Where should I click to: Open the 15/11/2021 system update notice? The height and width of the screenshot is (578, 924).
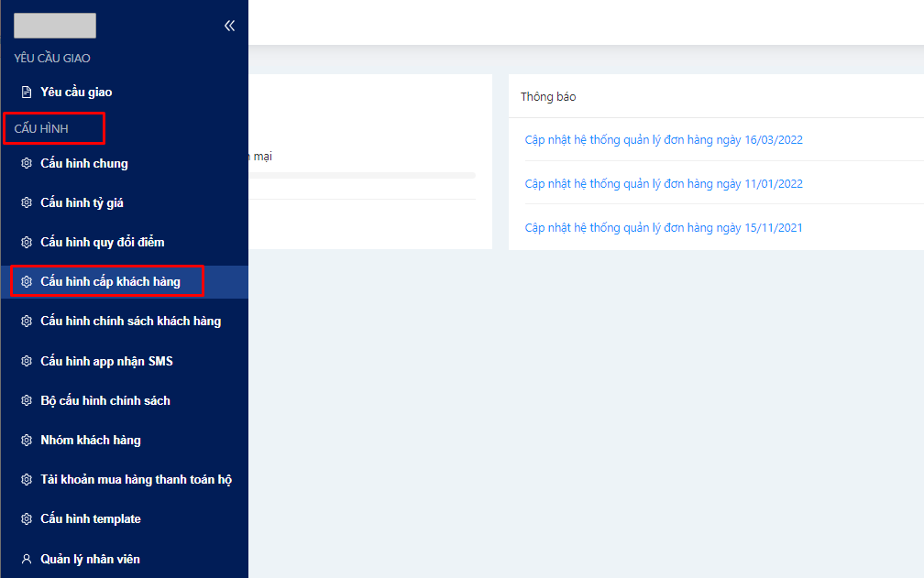pos(664,228)
